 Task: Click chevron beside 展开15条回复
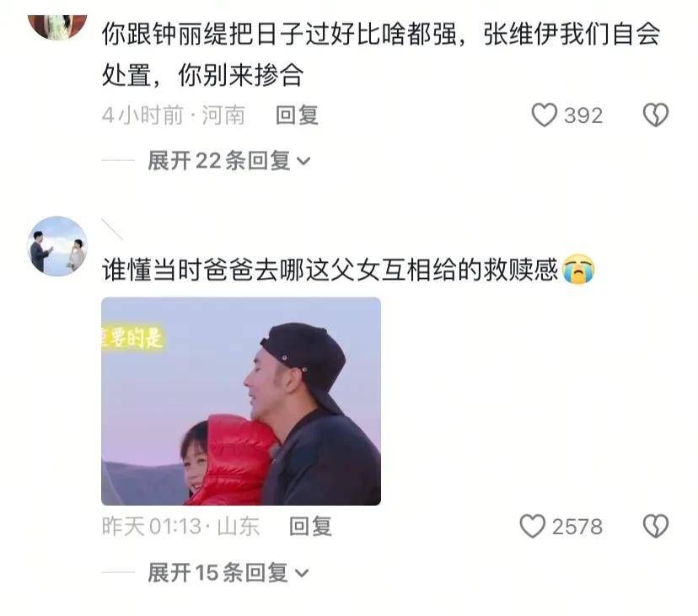coord(301,573)
